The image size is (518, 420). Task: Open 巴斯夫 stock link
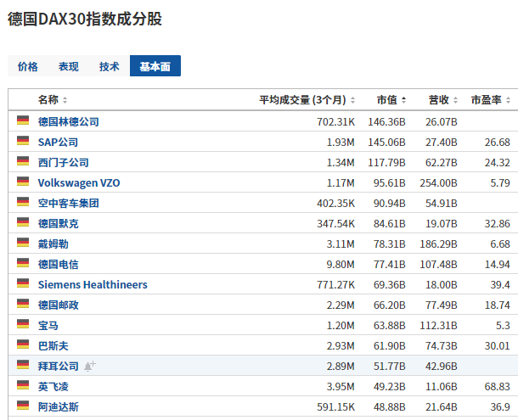tap(53, 345)
